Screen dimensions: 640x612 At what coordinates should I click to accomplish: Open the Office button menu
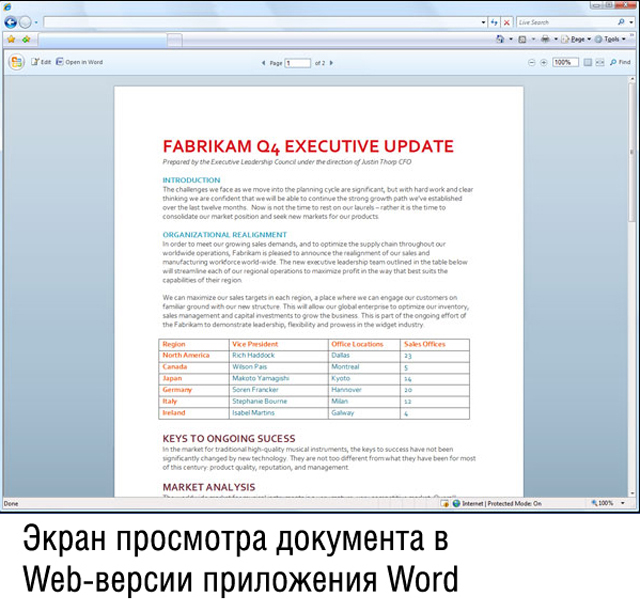(x=16, y=62)
